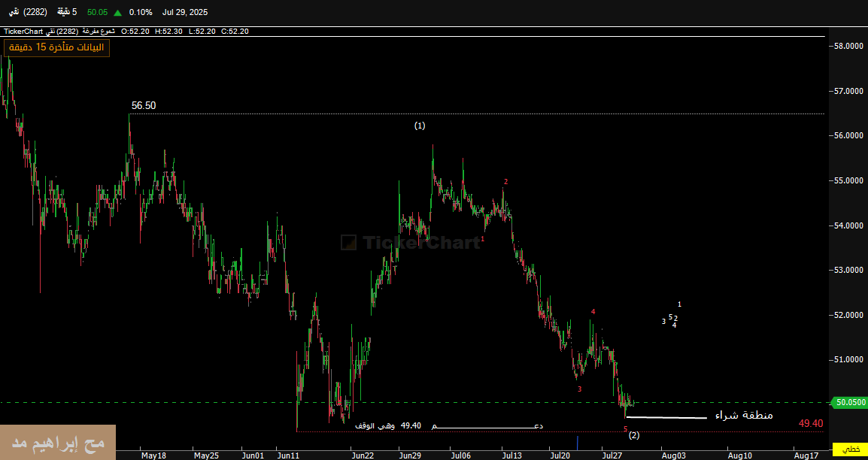Click the 54.0000 price axis label

(848, 225)
